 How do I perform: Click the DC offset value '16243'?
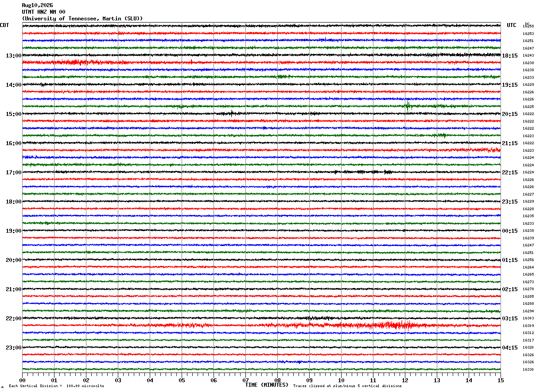[x=528, y=56]
